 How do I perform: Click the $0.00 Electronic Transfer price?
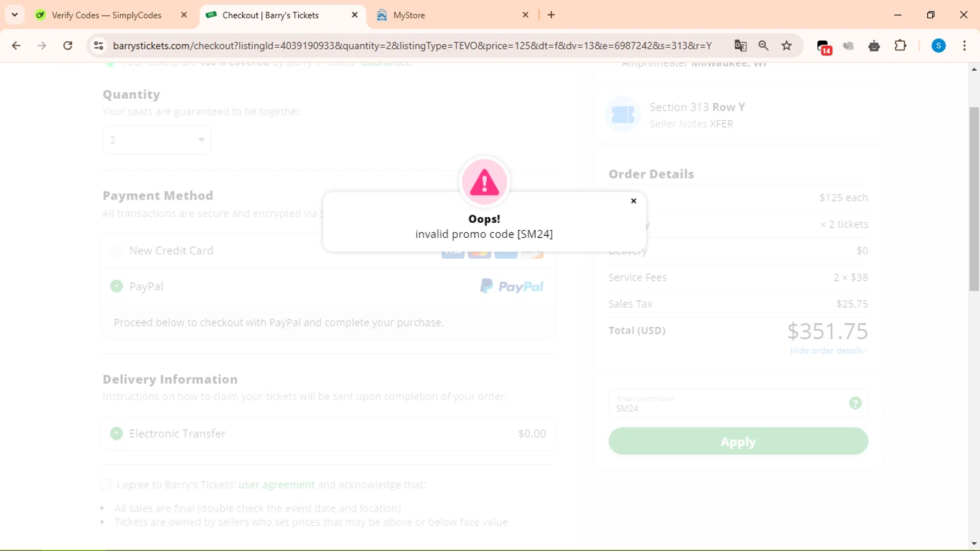[x=532, y=433]
